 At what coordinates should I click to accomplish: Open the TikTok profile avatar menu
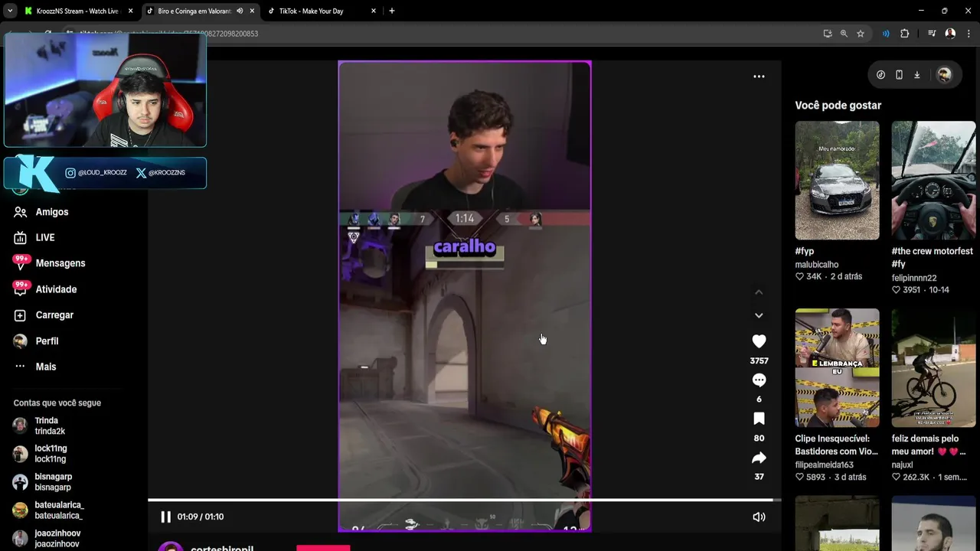[x=944, y=75]
